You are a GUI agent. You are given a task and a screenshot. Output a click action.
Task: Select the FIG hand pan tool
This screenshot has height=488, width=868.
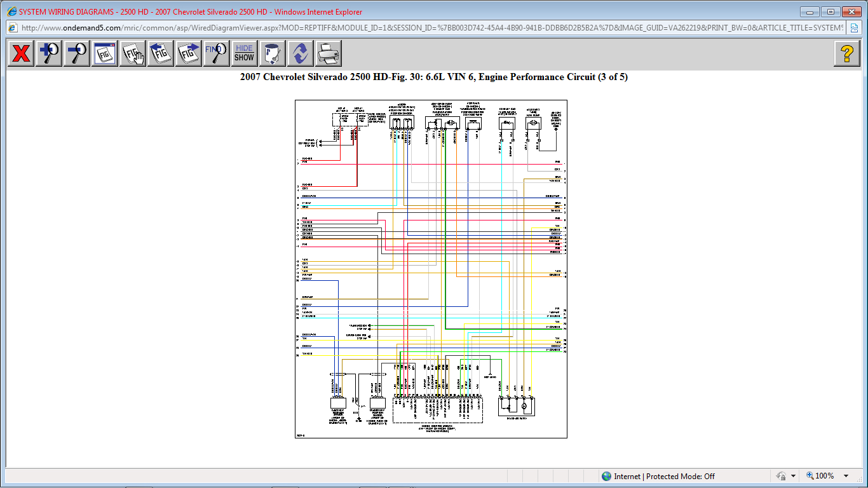pyautogui.click(x=133, y=53)
